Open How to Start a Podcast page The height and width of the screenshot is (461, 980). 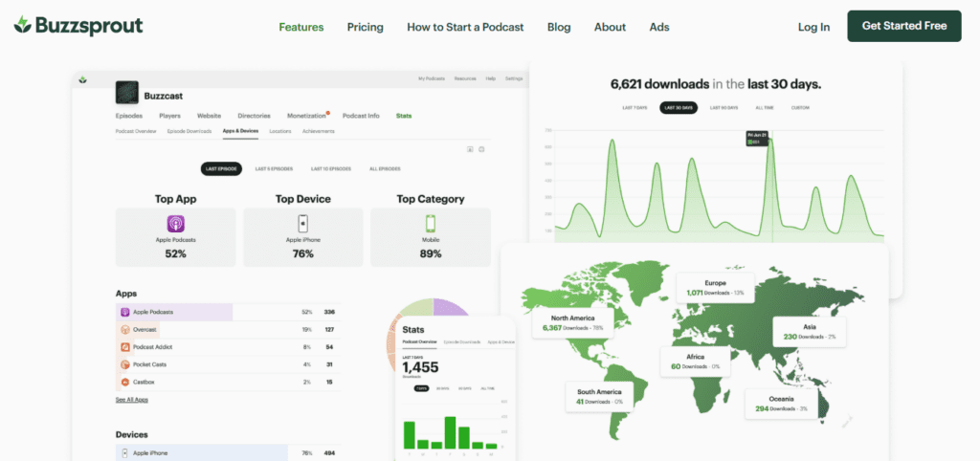click(466, 27)
